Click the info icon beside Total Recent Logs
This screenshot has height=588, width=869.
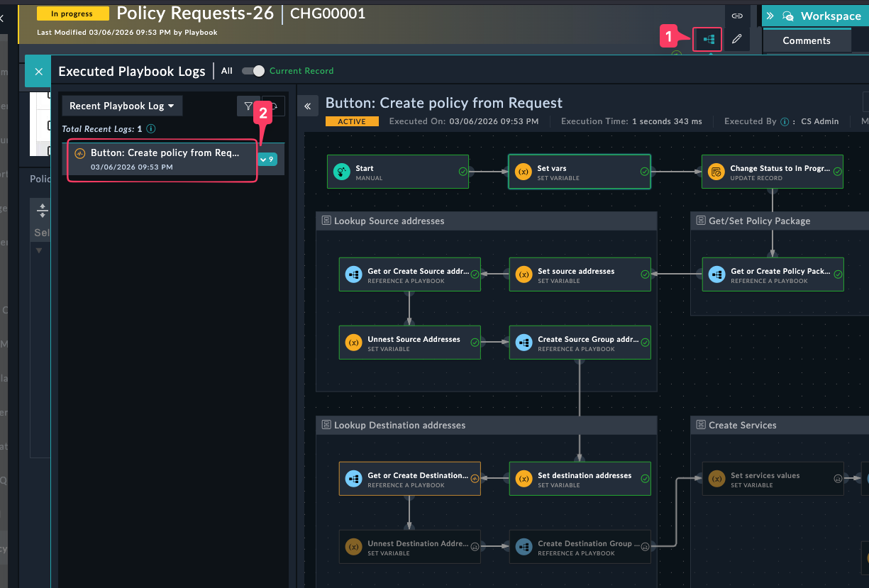click(150, 129)
